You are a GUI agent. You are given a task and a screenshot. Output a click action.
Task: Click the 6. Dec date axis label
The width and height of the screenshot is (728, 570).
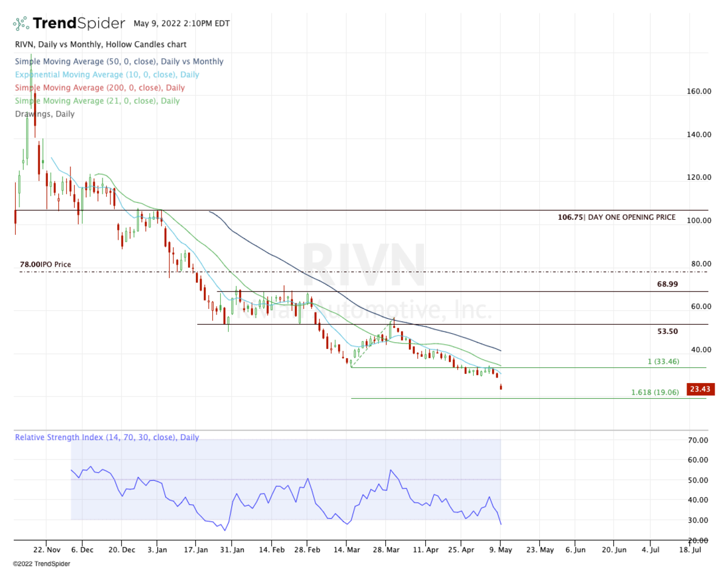click(x=83, y=549)
